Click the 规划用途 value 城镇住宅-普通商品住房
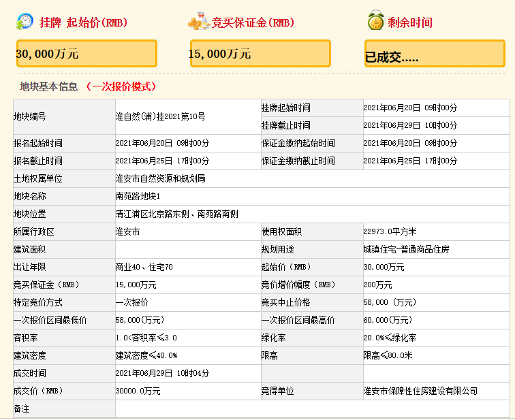 tap(406, 249)
